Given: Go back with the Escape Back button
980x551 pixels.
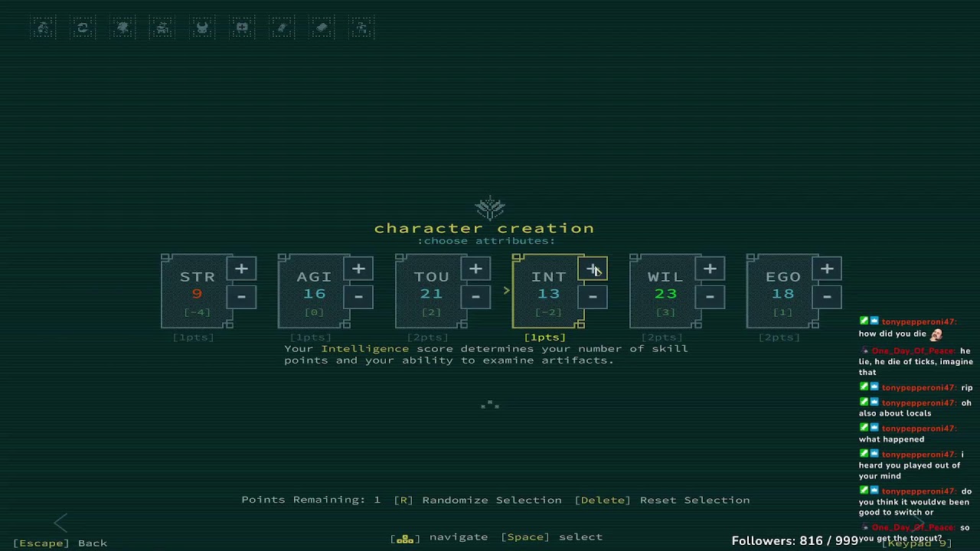Looking at the screenshot, I should coord(60,543).
